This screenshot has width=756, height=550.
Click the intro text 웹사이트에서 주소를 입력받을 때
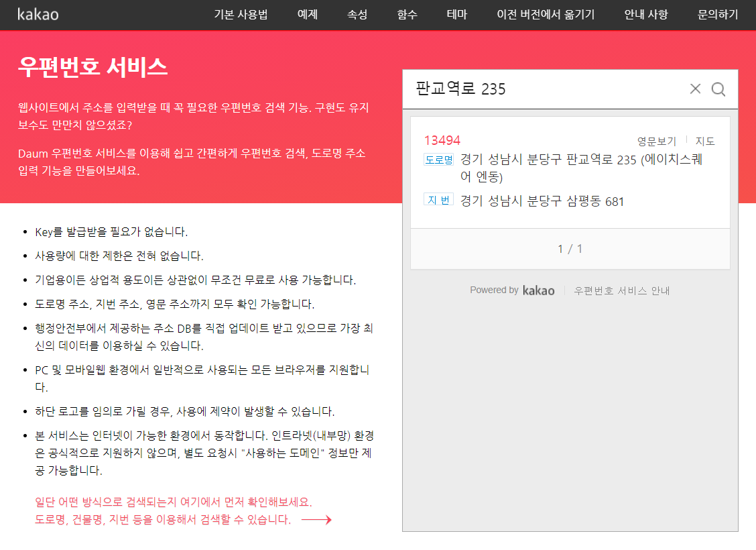tap(193, 116)
